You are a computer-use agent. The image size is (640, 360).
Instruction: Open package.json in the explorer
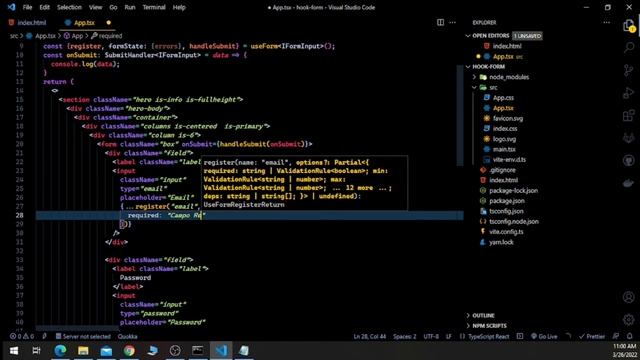pyautogui.click(x=507, y=201)
